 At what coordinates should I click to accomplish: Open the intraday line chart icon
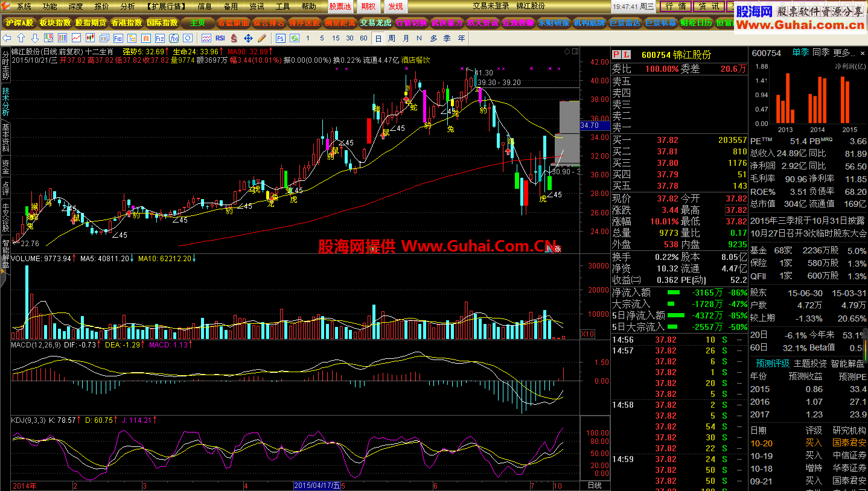tap(76, 38)
